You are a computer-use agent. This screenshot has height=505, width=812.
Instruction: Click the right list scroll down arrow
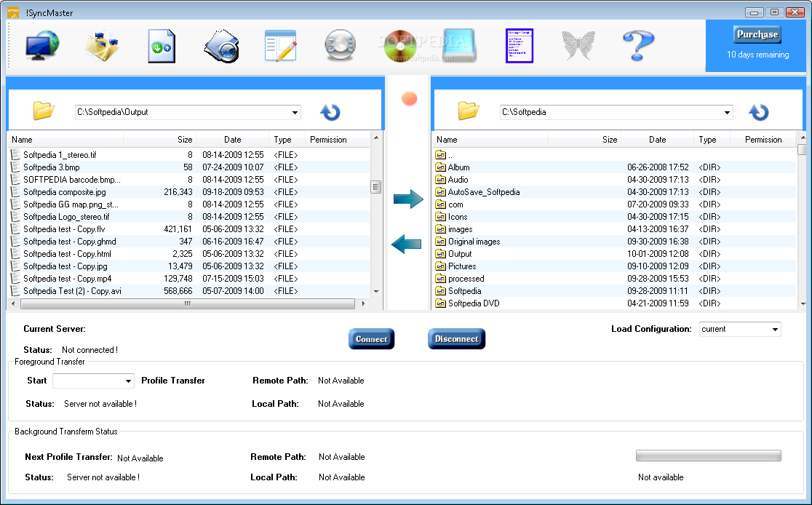click(803, 304)
